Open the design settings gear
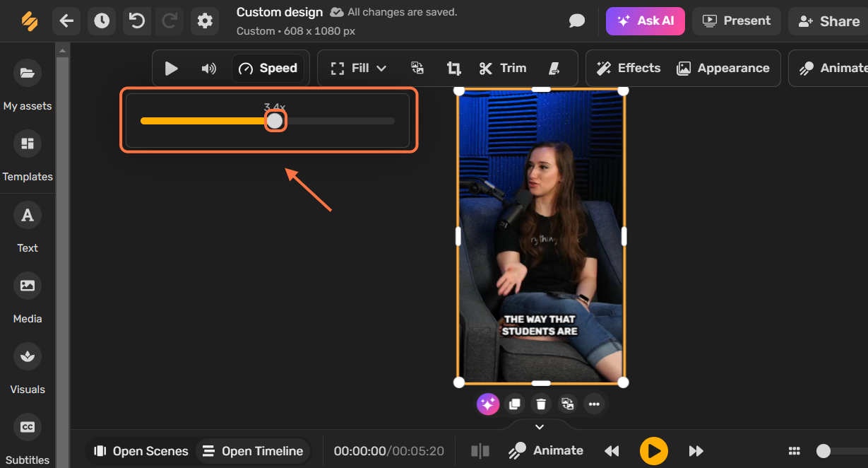 205,21
